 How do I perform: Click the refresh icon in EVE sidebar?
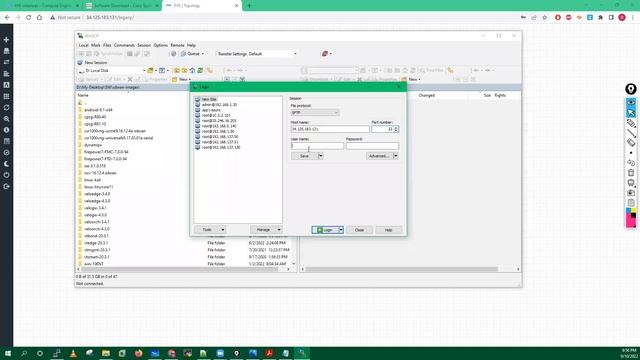(6, 108)
